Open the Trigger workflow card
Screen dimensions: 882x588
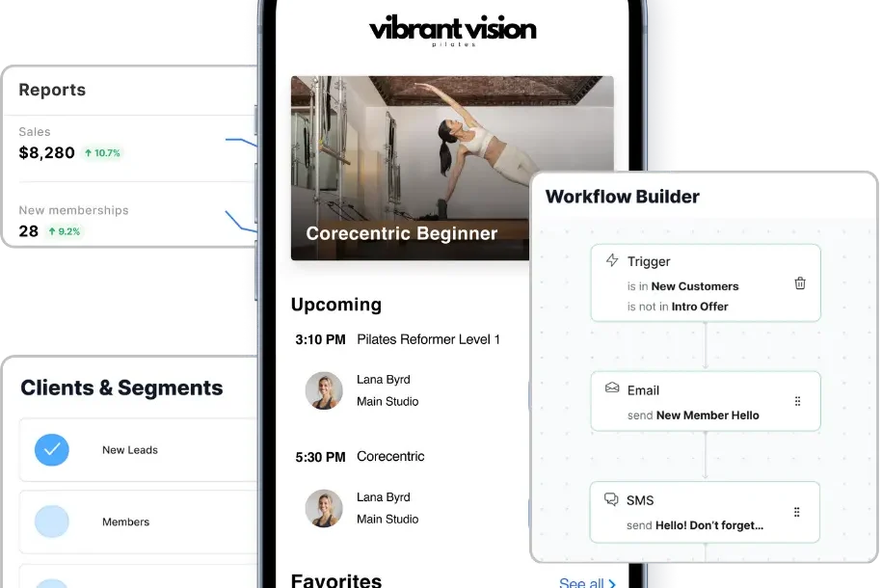[706, 283]
